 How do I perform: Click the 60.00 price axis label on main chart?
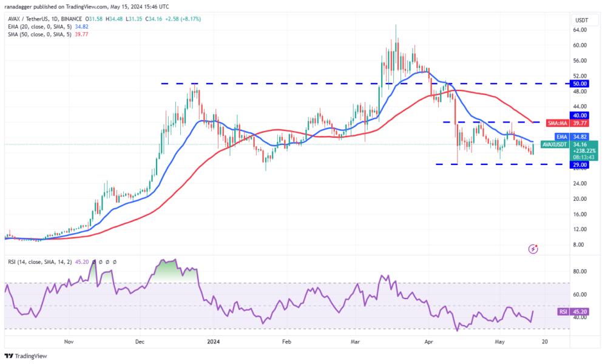(x=580, y=45)
